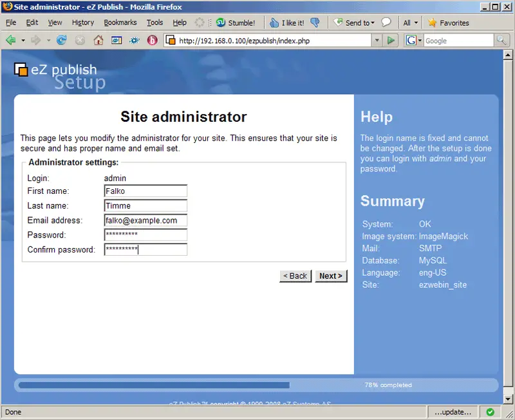Click the Google search engine icon

pyautogui.click(x=411, y=41)
